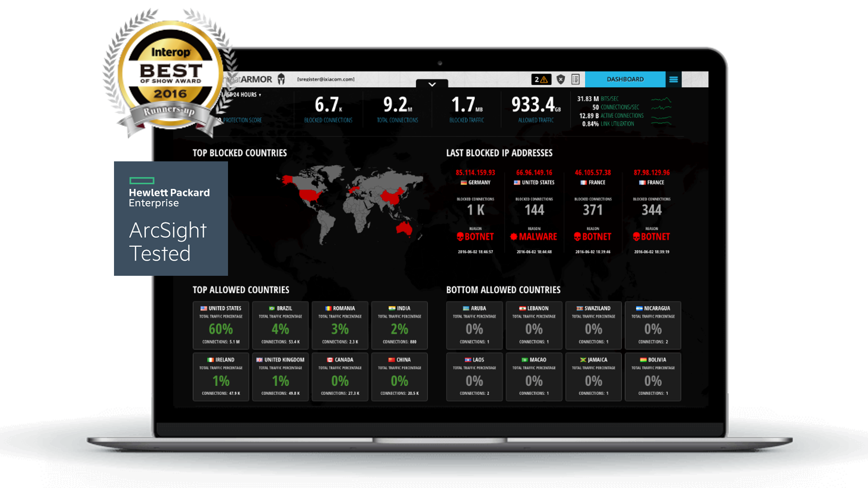The image size is (868, 488).
Task: Click the sregister@ixiacom.com account label
Action: tap(326, 79)
